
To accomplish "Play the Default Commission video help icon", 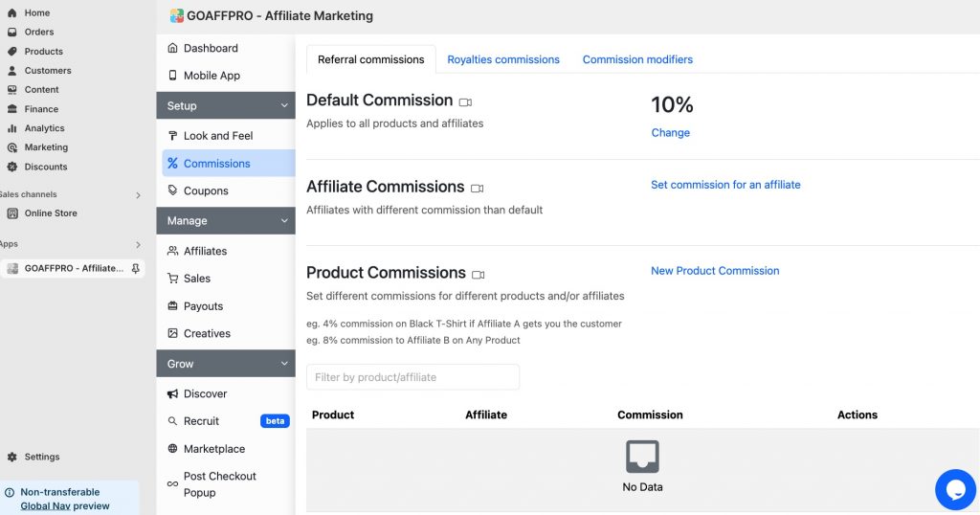I will pyautogui.click(x=466, y=101).
